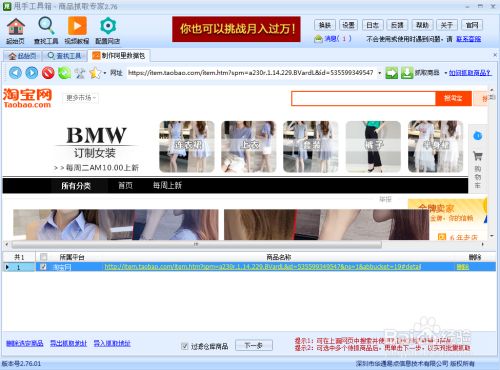Navigate using the green Go arrow icon
This screenshot has height=370, width=500.
tap(392, 73)
